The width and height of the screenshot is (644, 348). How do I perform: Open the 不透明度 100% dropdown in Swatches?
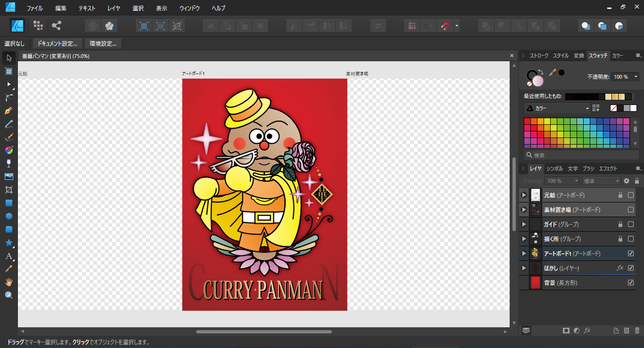[636, 77]
